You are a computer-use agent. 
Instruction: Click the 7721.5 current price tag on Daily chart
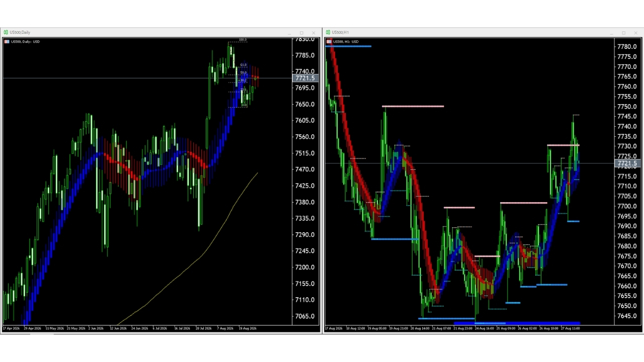pos(305,78)
